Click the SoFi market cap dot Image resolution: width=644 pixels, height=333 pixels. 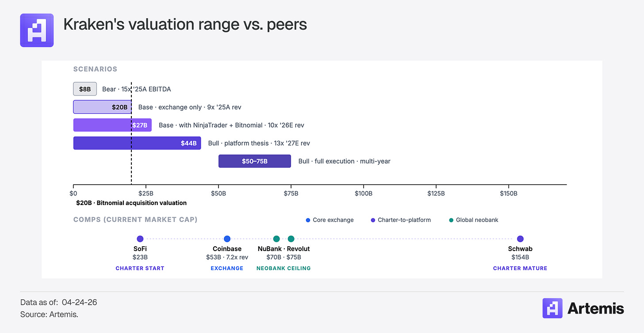click(140, 239)
